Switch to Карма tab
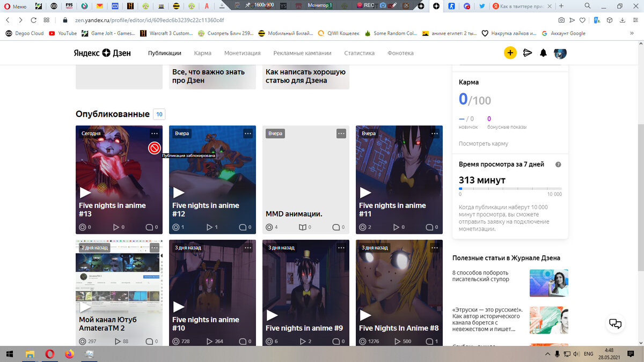644x362 pixels. click(x=203, y=53)
